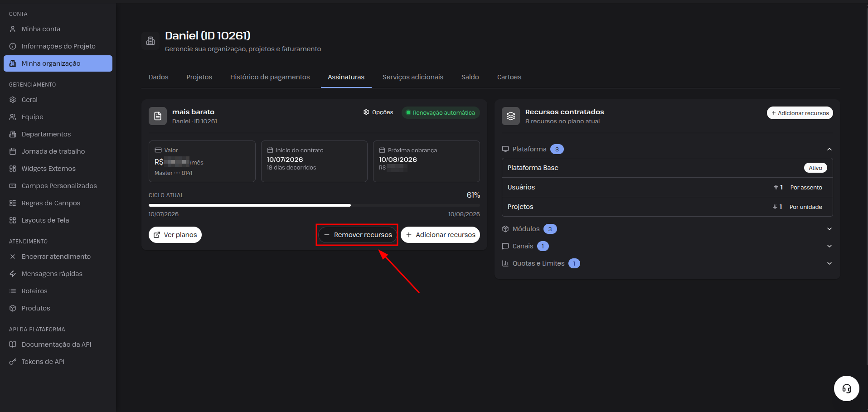Click the Ativo badge on Plataforma Base

[x=815, y=168]
